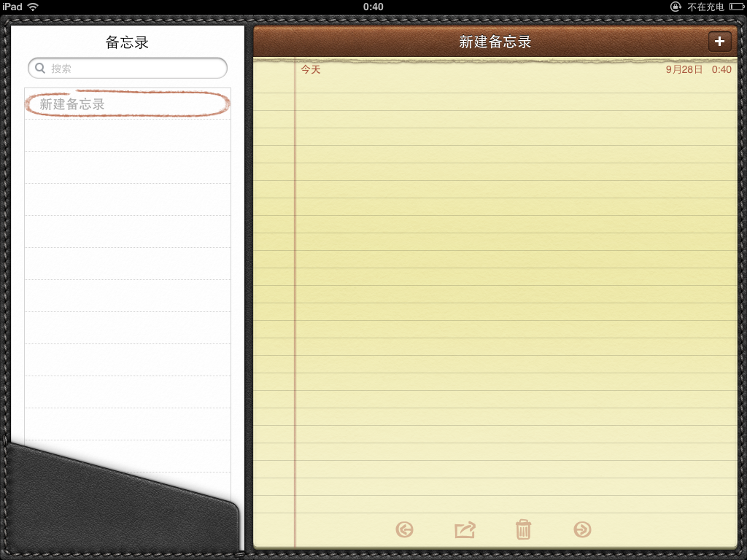Tap the 0:40 clock in status bar
This screenshot has width=747, height=560.
pyautogui.click(x=373, y=7)
